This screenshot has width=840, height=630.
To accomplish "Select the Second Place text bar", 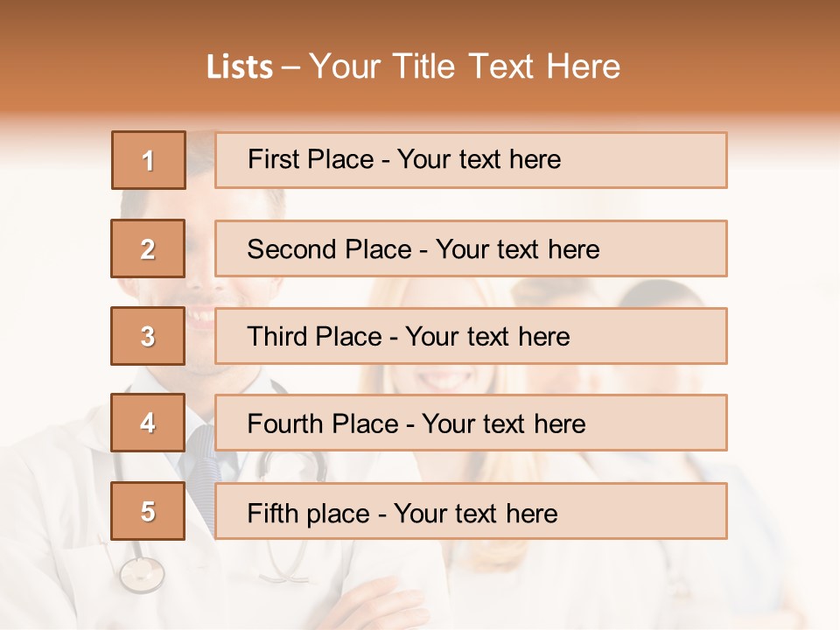I will [x=471, y=248].
